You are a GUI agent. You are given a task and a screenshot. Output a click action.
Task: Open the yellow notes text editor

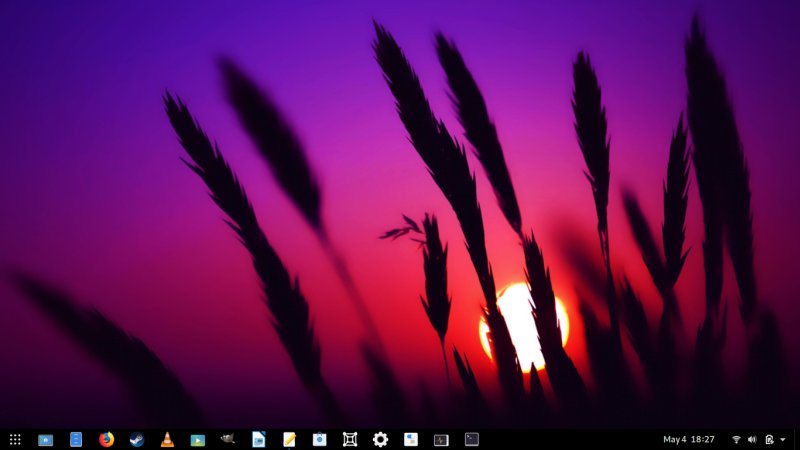pyautogui.click(x=289, y=439)
